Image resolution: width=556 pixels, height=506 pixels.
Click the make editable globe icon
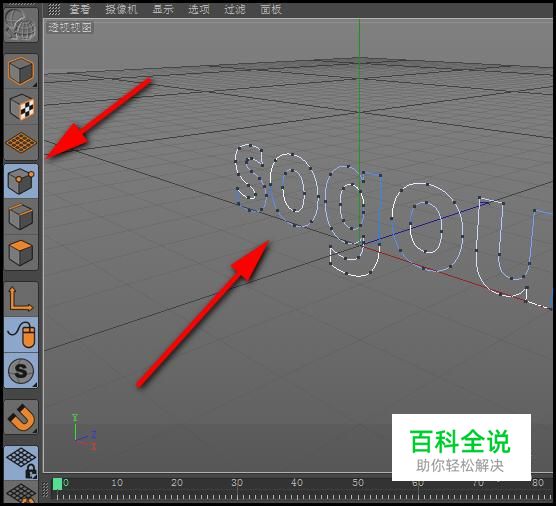pyautogui.click(x=21, y=24)
